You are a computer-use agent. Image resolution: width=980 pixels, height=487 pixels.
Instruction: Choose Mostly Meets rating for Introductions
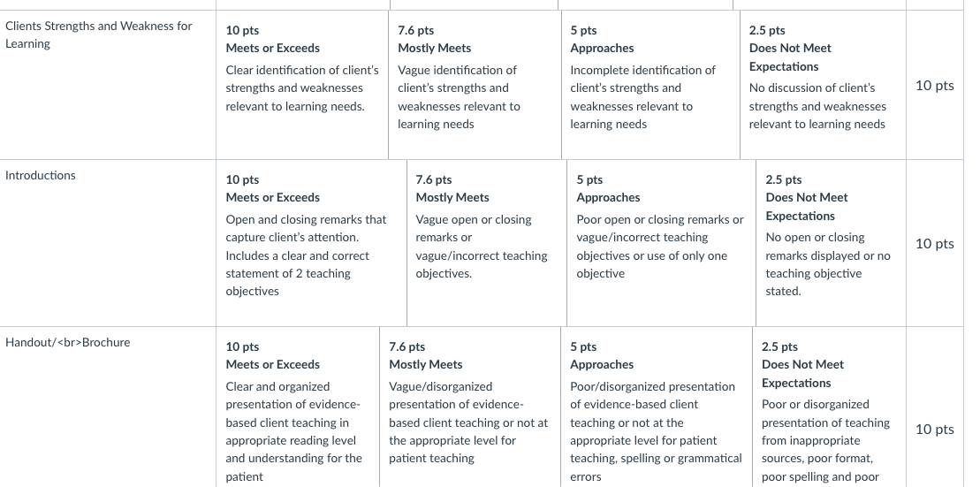(487, 243)
